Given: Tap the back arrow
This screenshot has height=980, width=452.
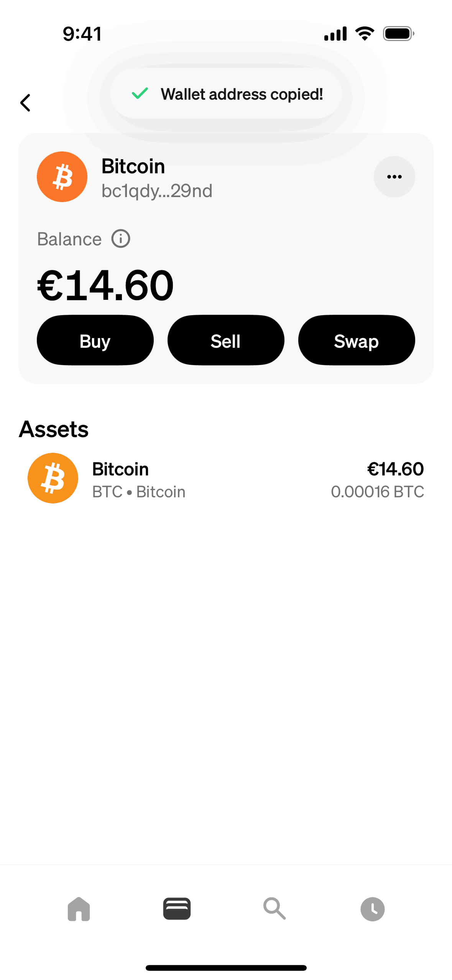Looking at the screenshot, I should coord(25,103).
